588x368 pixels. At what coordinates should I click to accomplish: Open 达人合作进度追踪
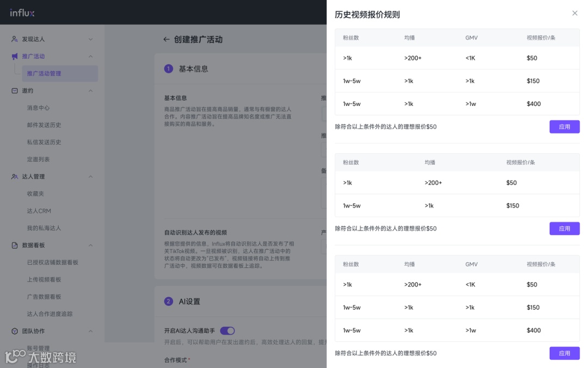(50, 314)
